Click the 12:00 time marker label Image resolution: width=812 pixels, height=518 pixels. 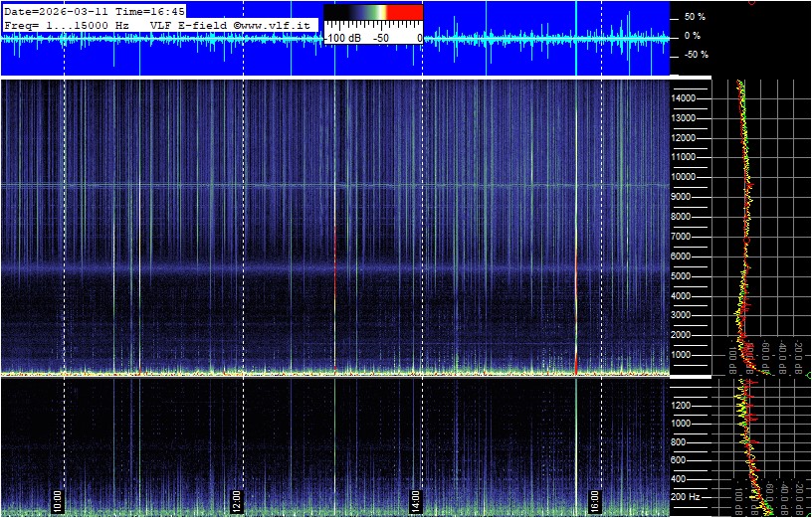(237, 497)
